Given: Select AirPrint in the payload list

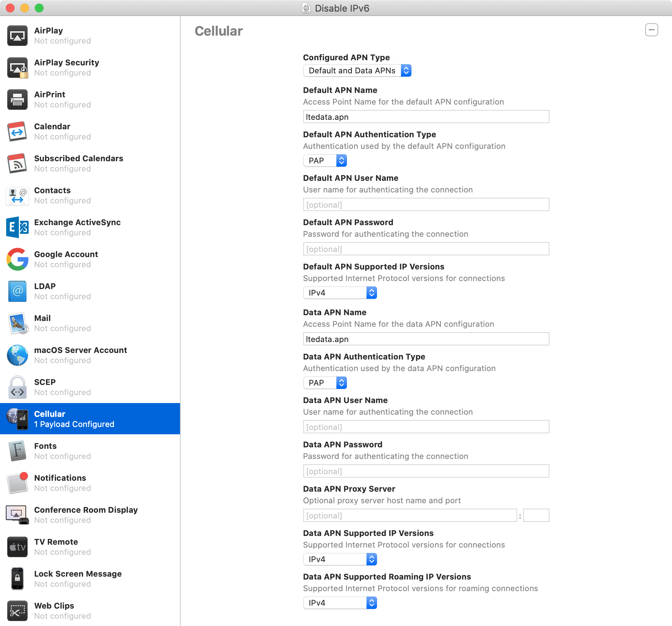Looking at the screenshot, I should coord(90,99).
